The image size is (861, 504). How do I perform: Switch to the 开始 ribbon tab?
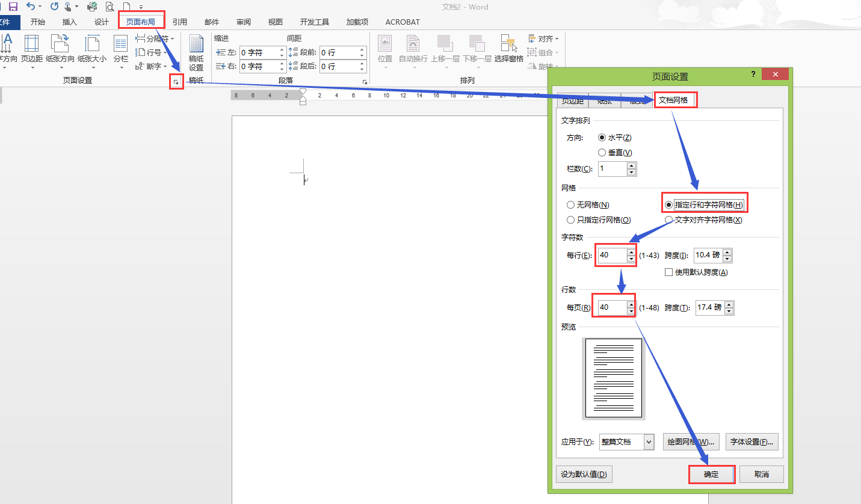(37, 22)
